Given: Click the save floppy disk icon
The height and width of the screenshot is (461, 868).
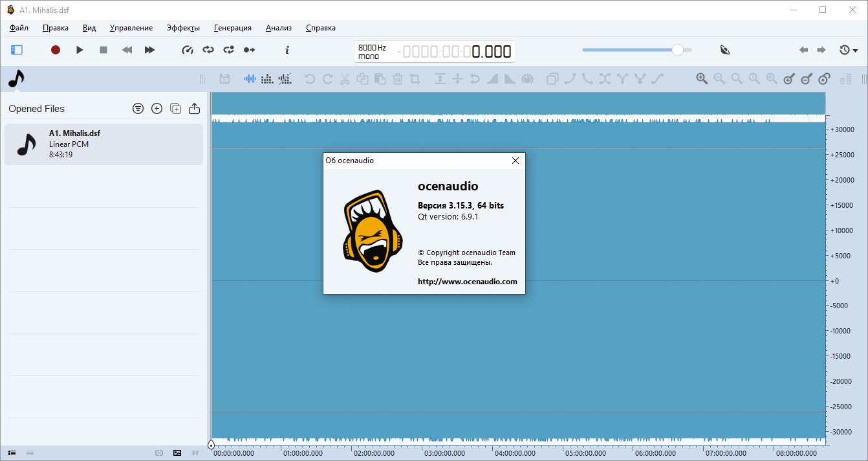Looking at the screenshot, I should click(x=225, y=79).
